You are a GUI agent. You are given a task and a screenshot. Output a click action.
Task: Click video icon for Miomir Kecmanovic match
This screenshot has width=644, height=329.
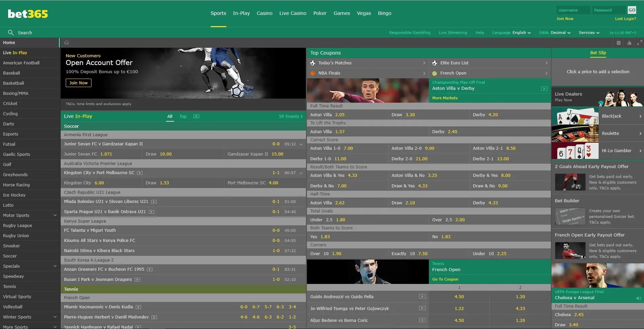point(138,307)
